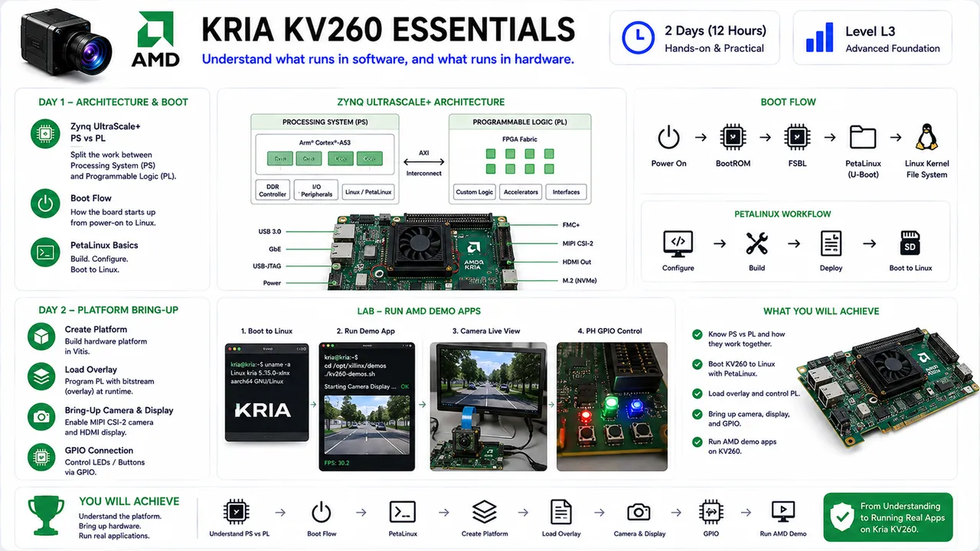Open the Run Demo App screenshot

367,406
